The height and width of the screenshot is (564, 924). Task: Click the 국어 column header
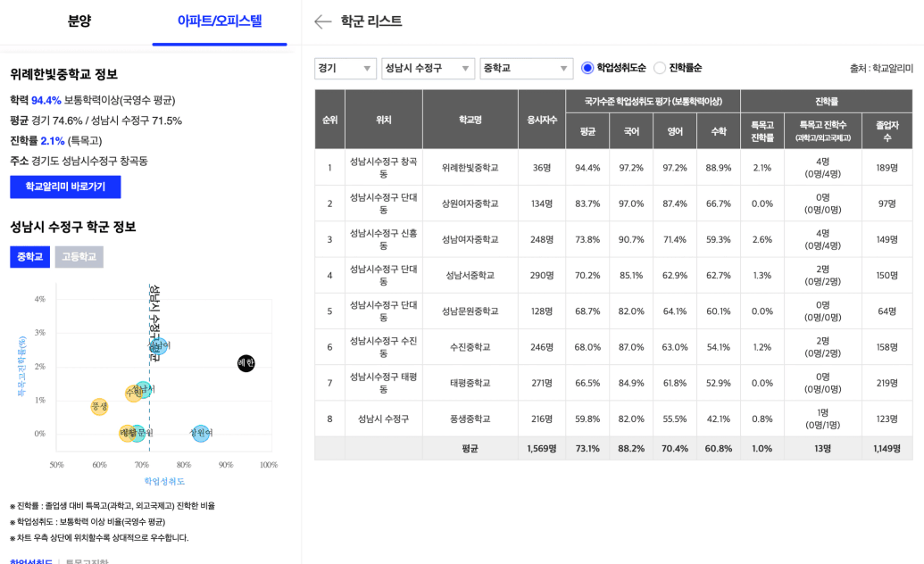[x=631, y=131]
